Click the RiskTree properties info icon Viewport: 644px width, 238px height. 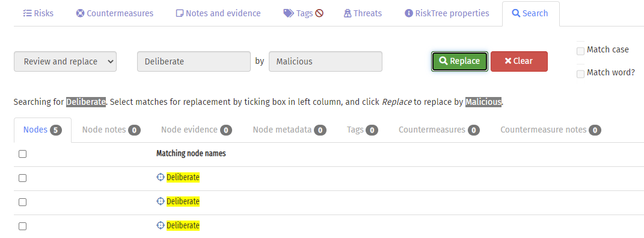click(x=409, y=13)
